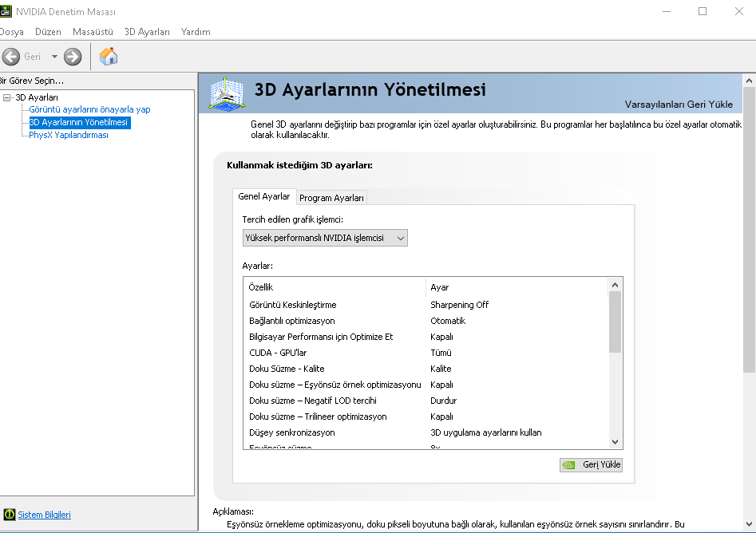Select Doku süzme Negatif LOD tercihi row
Screen dimensions: 756x533
pos(426,401)
